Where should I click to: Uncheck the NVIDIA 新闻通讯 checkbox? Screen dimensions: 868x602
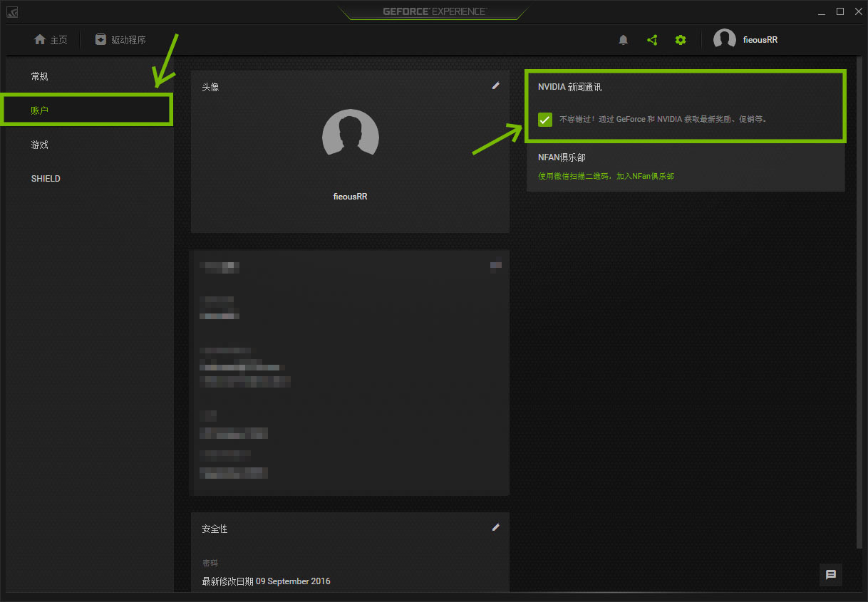pyautogui.click(x=545, y=120)
